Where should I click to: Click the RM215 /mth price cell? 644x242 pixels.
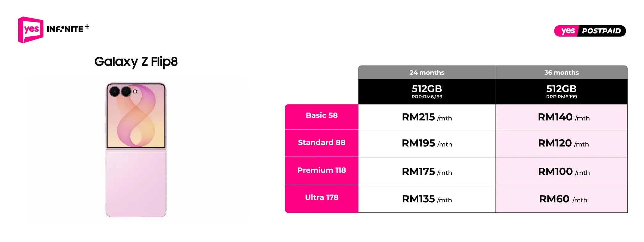(427, 117)
